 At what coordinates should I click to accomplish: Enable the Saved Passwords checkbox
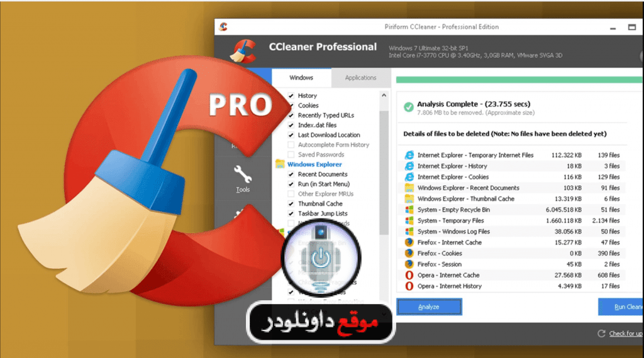[x=291, y=155]
